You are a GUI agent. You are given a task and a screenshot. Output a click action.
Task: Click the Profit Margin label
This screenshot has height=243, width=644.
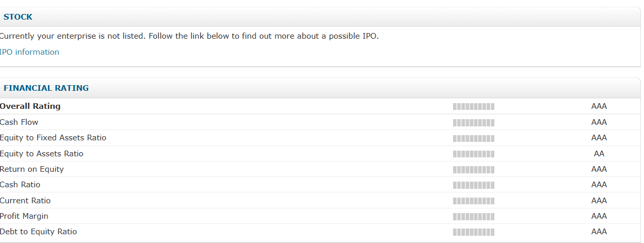[24, 216]
